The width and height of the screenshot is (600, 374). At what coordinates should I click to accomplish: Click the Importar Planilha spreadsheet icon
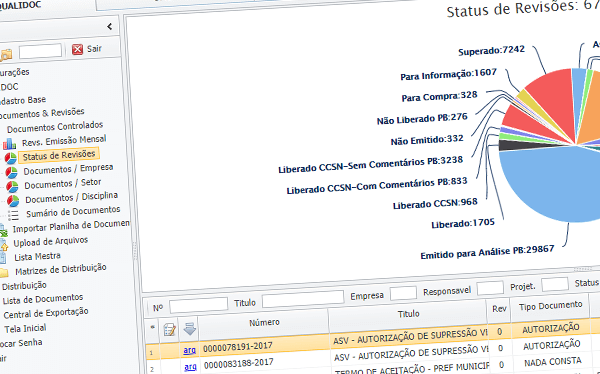[3, 231]
